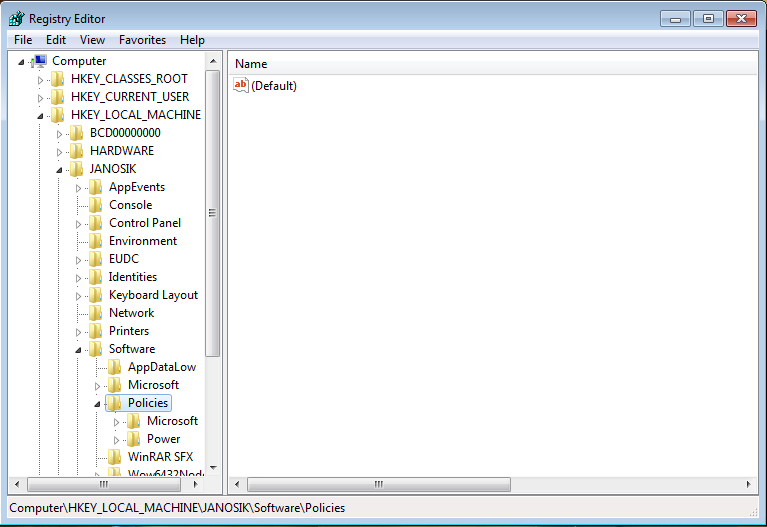
Task: Expand the AppEvents key
Action: [x=79, y=188]
